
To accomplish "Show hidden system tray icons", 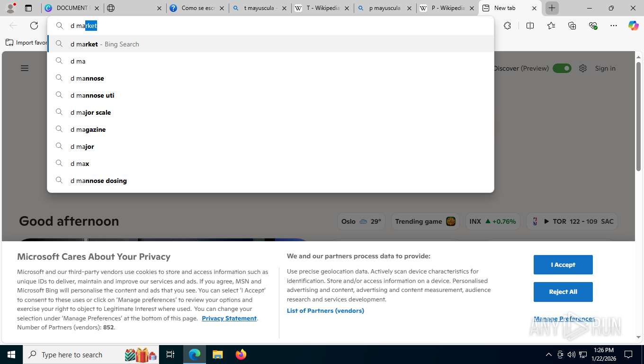I will pos(549,355).
